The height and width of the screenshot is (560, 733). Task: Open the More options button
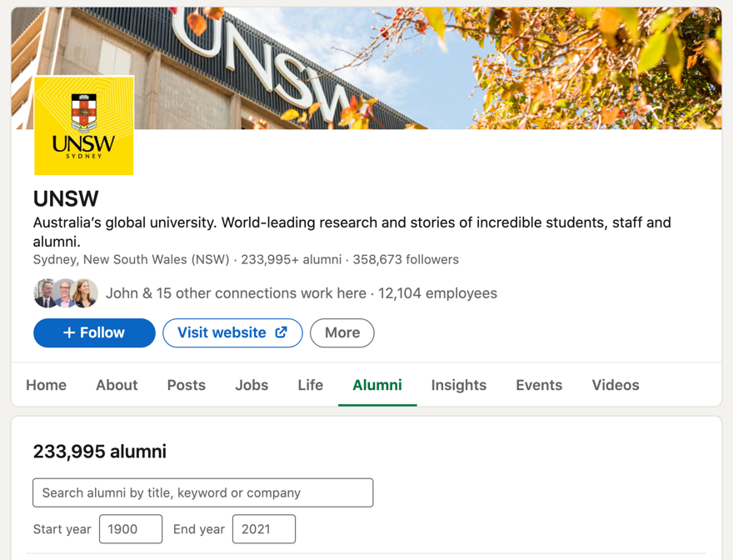[x=342, y=333]
